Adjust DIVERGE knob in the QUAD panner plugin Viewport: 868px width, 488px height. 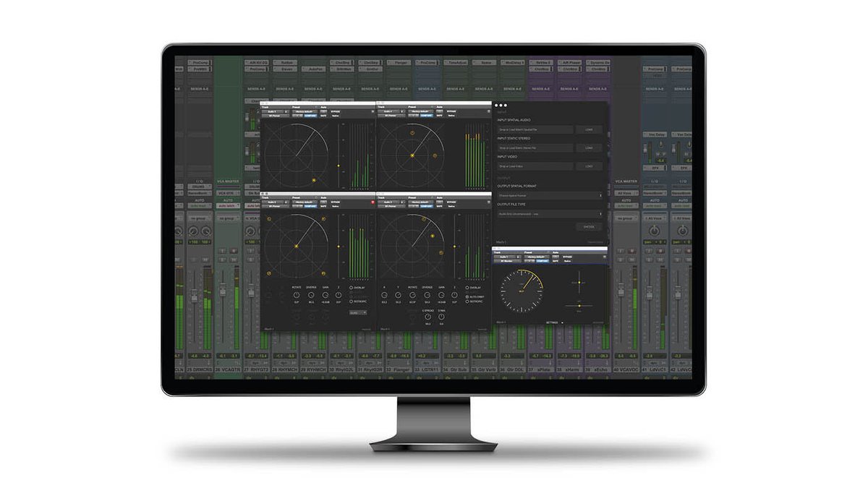point(311,295)
